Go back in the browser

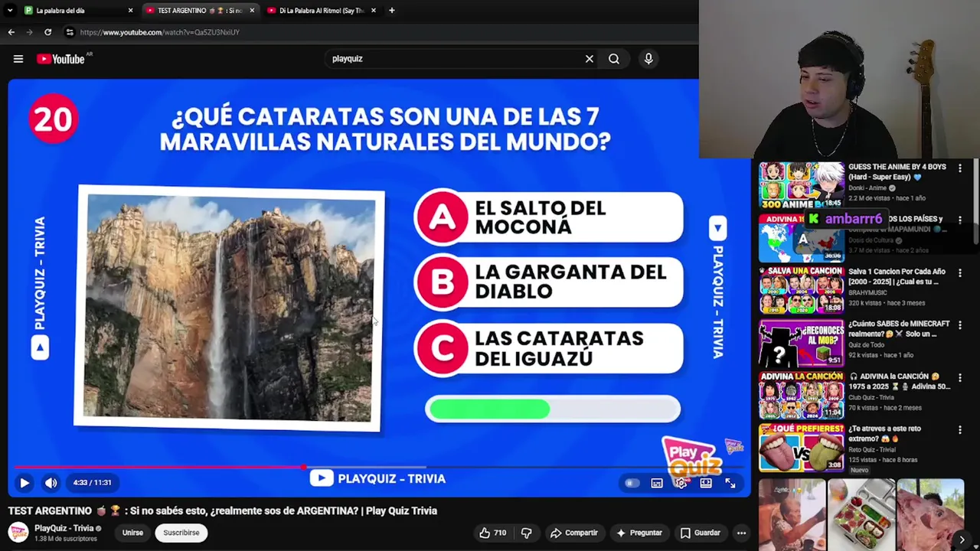(11, 32)
